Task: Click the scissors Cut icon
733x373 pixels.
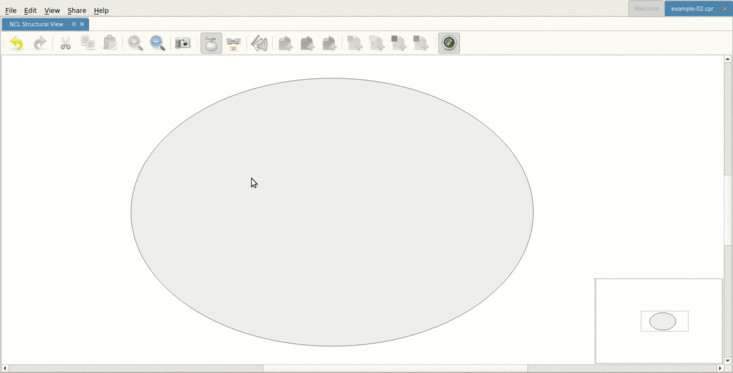Action: tap(65, 43)
